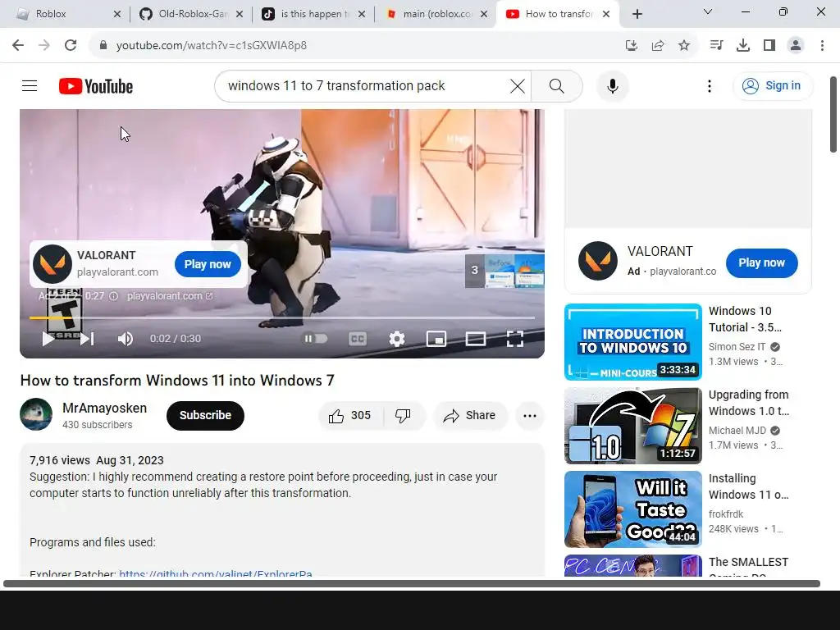Open 'Windows 10 Tutorial - 3.5...' title
The width and height of the screenshot is (840, 630).
[x=745, y=319]
